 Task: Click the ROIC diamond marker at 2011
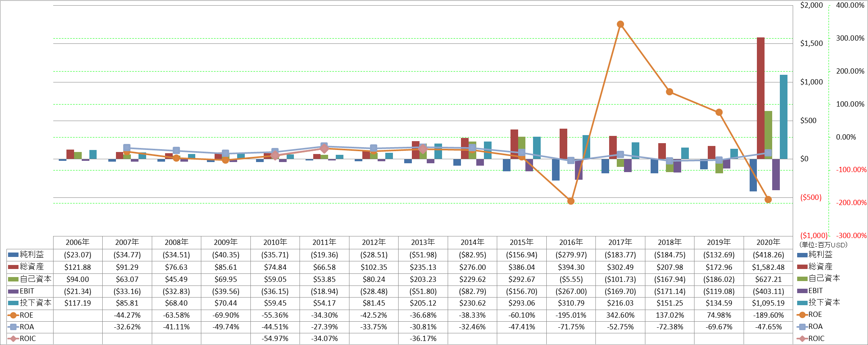coord(324,148)
